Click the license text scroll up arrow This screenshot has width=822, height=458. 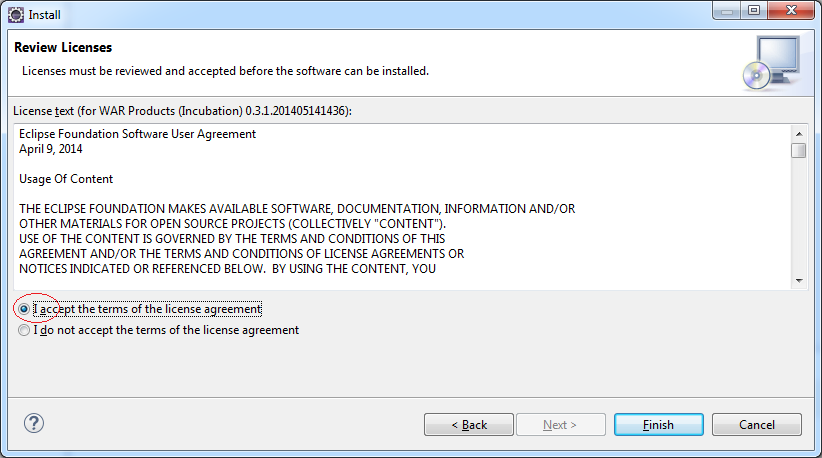(x=799, y=134)
